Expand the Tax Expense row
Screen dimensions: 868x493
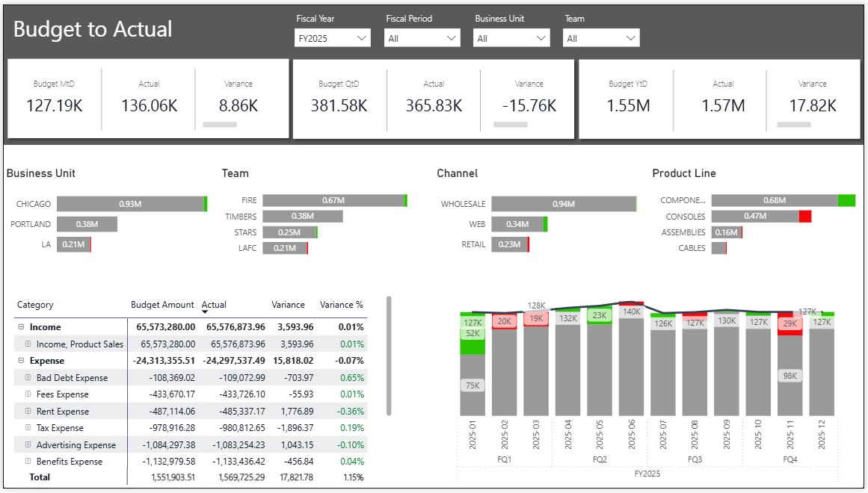coord(28,427)
